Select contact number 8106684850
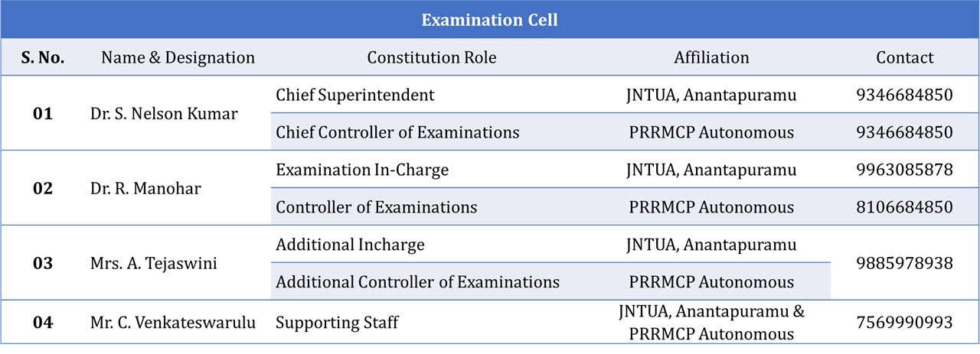The image size is (980, 354). (905, 207)
